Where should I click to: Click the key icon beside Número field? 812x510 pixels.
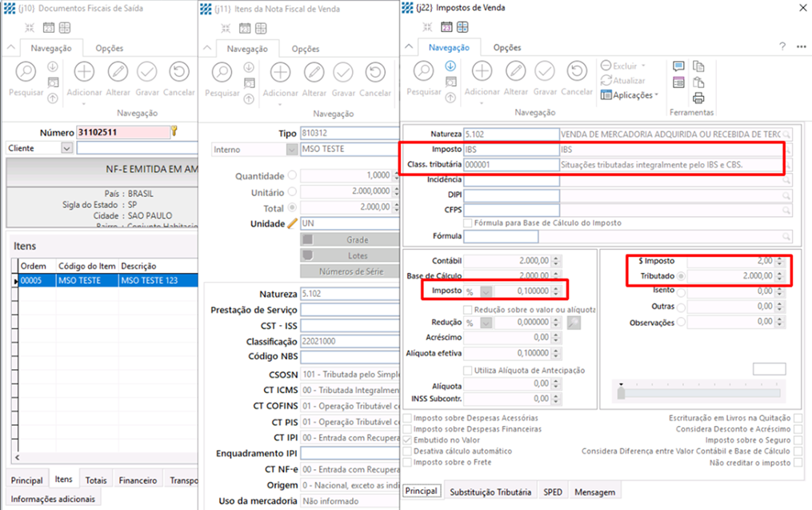[174, 131]
